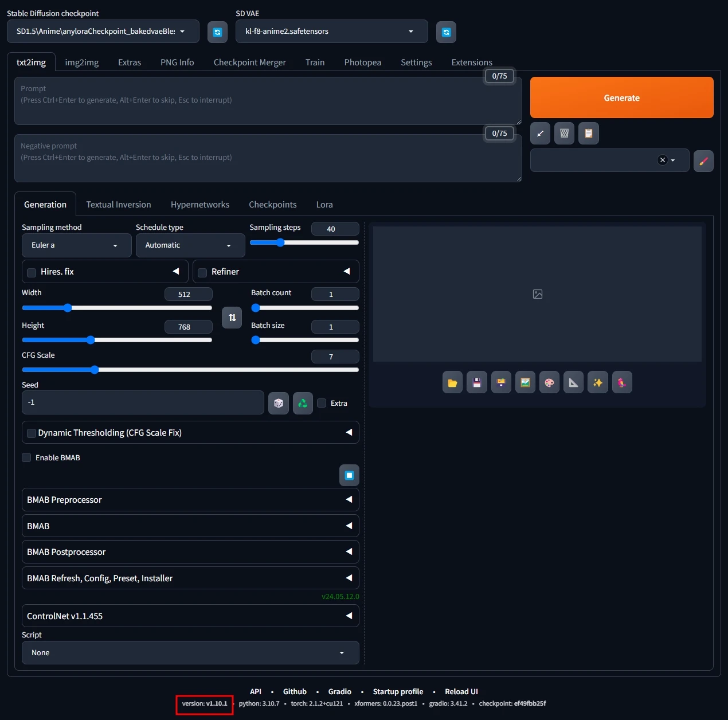Image resolution: width=728 pixels, height=720 pixels.
Task: Swap width and height values
Action: click(232, 317)
